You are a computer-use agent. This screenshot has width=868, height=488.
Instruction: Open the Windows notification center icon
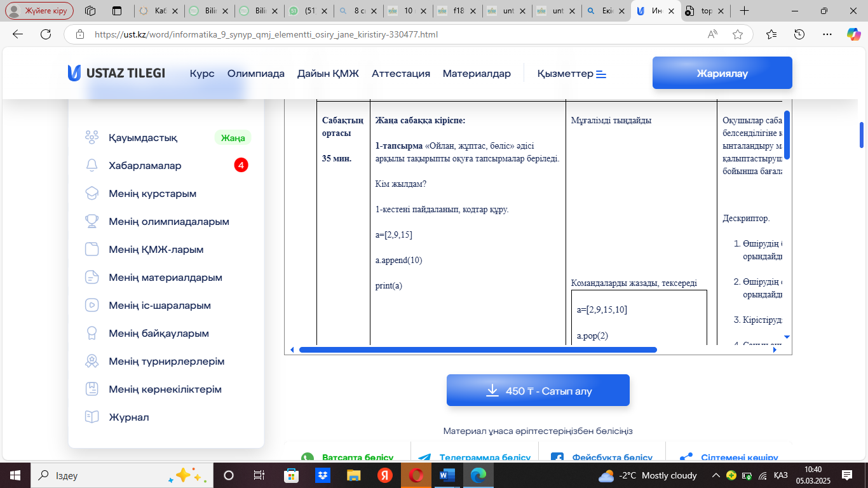tap(846, 475)
